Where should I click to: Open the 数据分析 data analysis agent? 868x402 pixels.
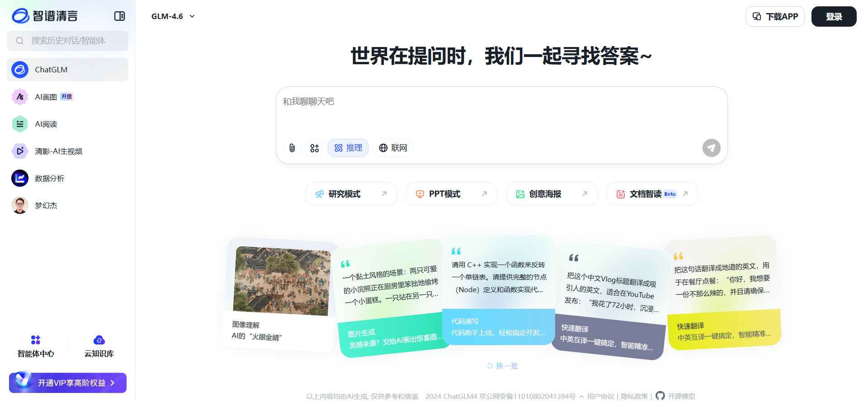tap(49, 178)
